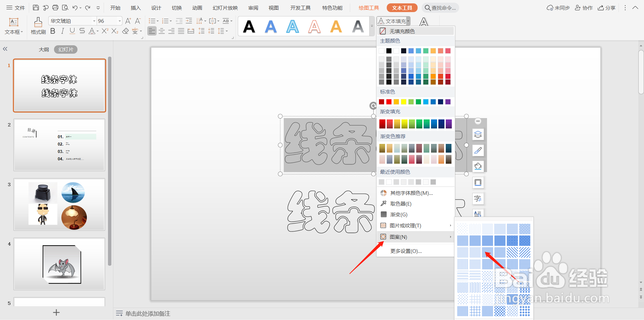Decrease font size with the smaller A icon

tap(138, 21)
